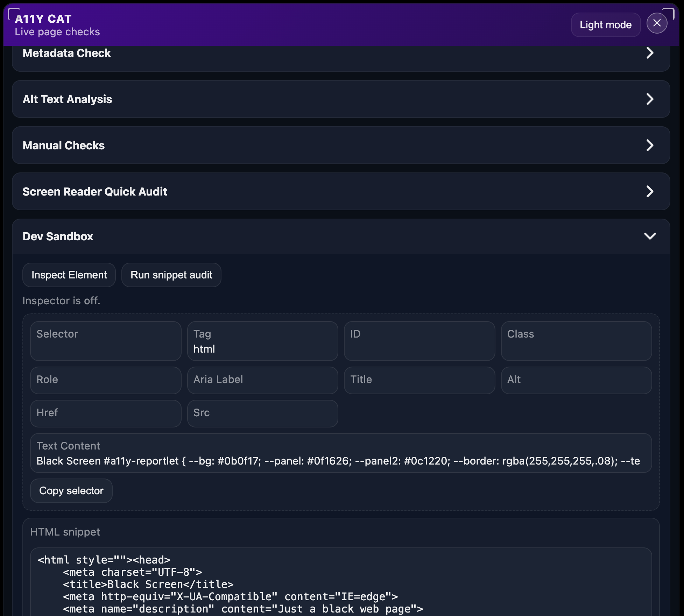Switch to Light mode
The image size is (684, 616).
click(x=605, y=25)
